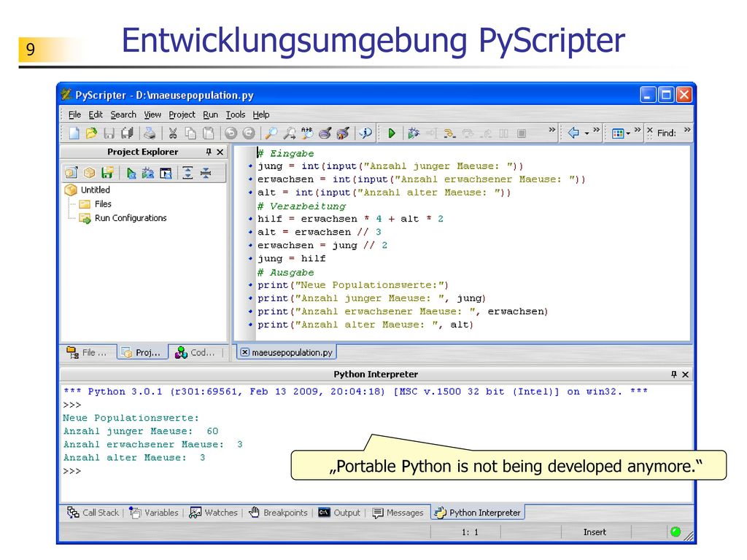747x560 pixels.
Task: Click the New Project icon in Project Explorer
Action: click(x=71, y=173)
